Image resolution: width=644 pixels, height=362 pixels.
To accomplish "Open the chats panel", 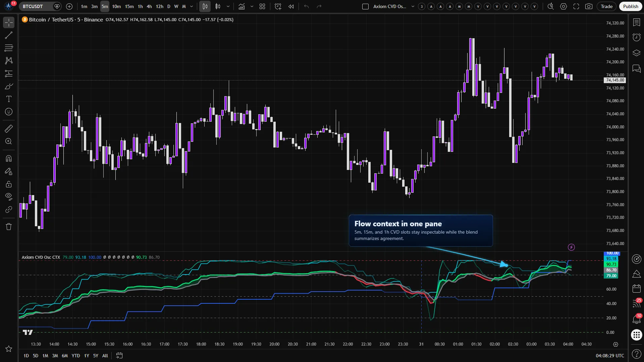I will click(x=637, y=69).
